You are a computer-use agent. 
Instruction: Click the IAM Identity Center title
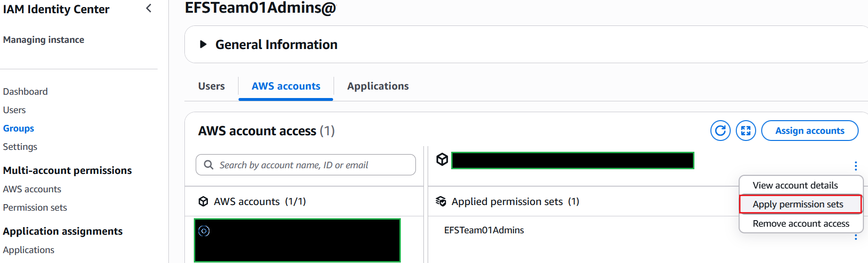click(56, 9)
